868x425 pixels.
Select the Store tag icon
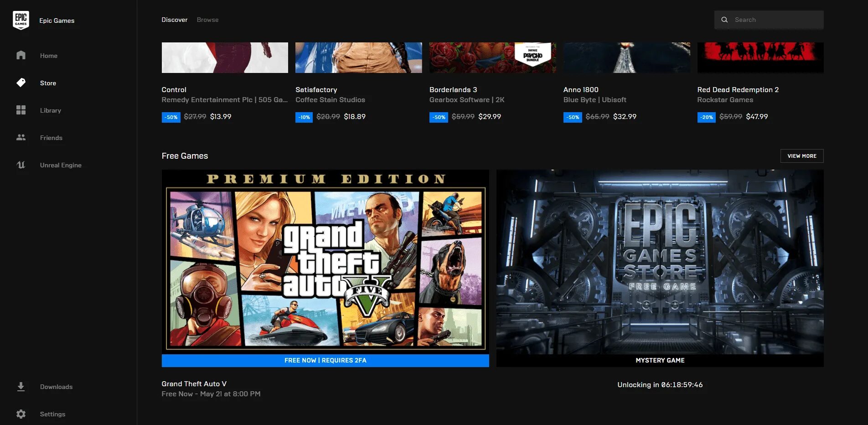[21, 83]
